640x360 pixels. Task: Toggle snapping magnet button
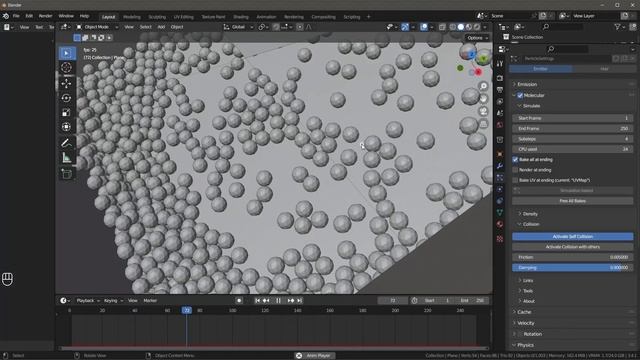[x=276, y=27]
